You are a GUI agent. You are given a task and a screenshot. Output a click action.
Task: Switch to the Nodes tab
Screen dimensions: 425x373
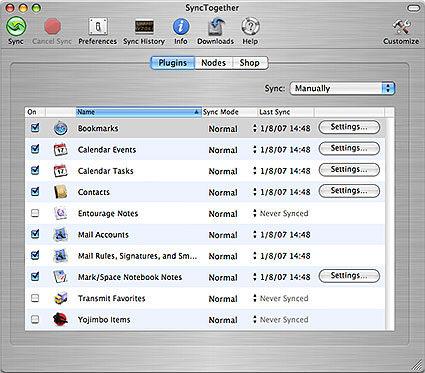point(213,63)
